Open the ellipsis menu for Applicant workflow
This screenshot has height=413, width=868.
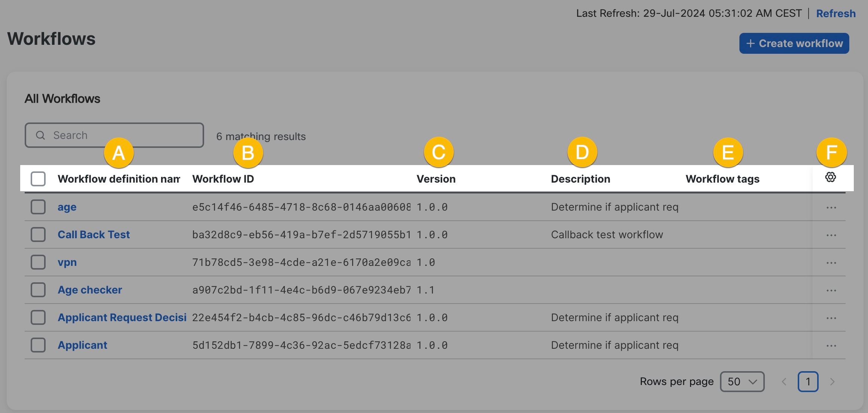click(x=831, y=345)
